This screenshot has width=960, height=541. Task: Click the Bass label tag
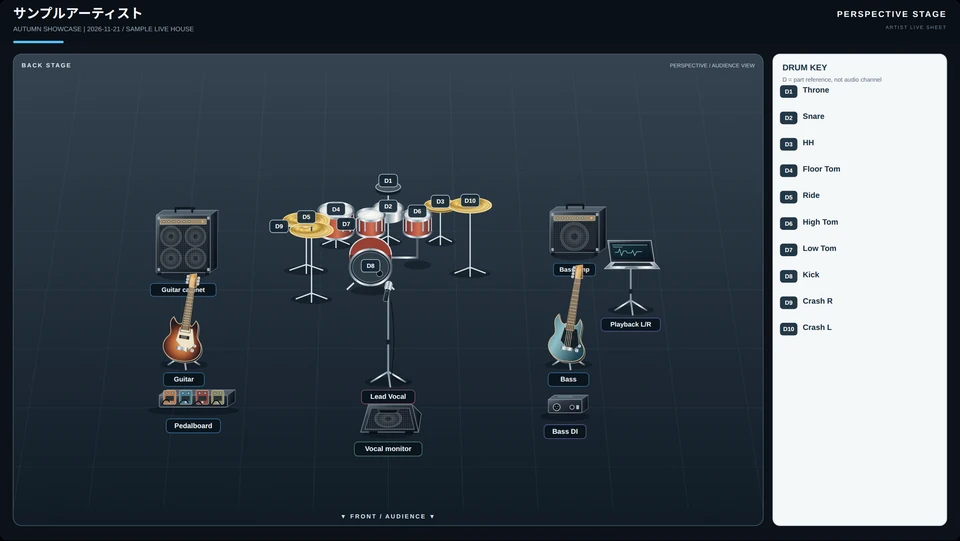point(568,379)
